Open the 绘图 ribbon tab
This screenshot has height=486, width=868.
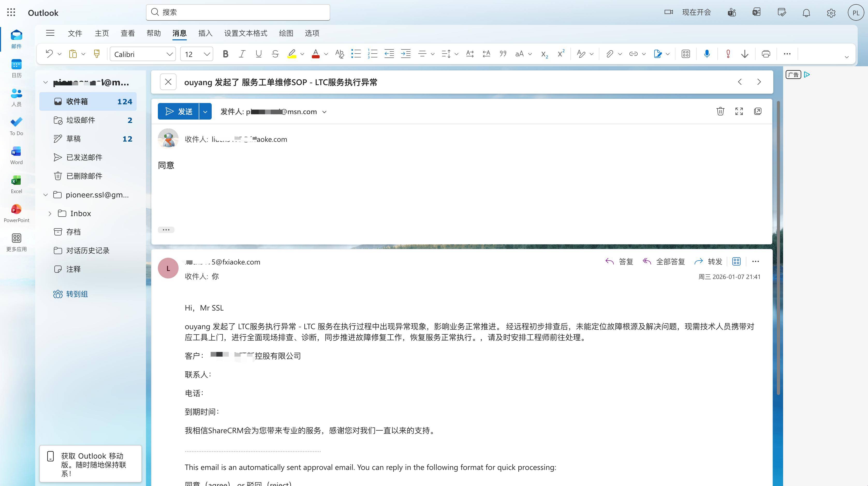tap(286, 33)
